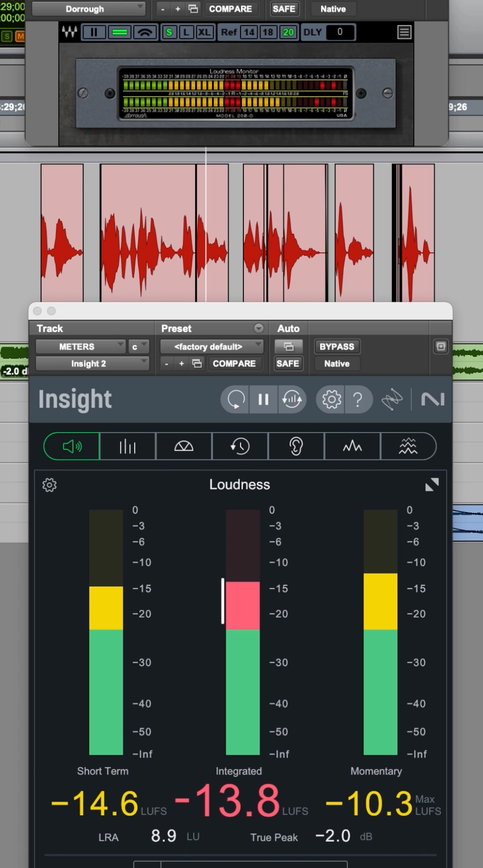The height and width of the screenshot is (868, 483).
Task: Click COMPARE in the Insight plugin header
Action: click(234, 364)
